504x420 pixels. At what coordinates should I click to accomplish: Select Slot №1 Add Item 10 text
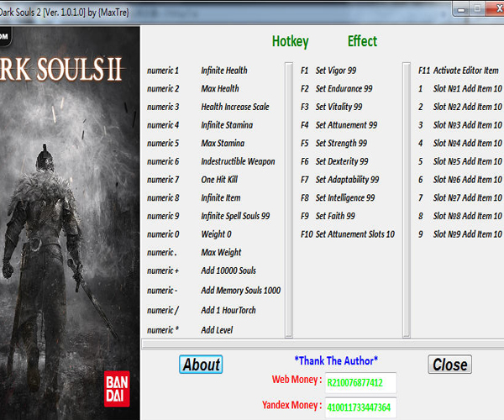click(468, 88)
